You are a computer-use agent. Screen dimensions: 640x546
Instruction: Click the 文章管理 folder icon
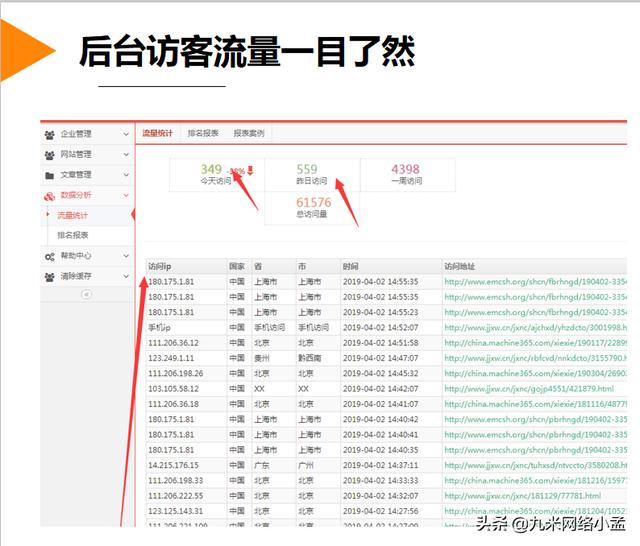point(49,175)
